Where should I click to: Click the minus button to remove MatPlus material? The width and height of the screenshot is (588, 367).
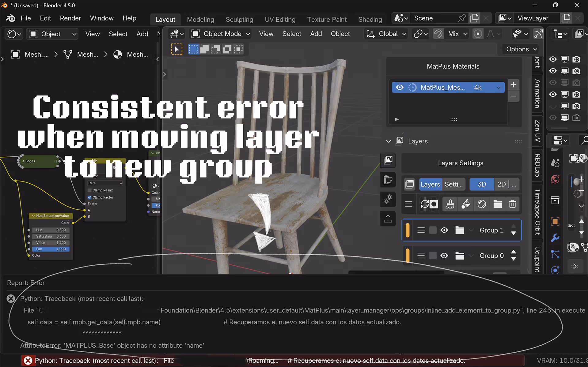click(x=514, y=96)
